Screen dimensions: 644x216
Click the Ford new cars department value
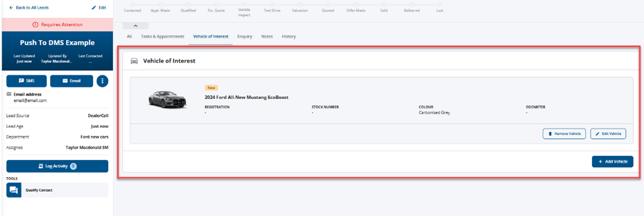pos(94,137)
